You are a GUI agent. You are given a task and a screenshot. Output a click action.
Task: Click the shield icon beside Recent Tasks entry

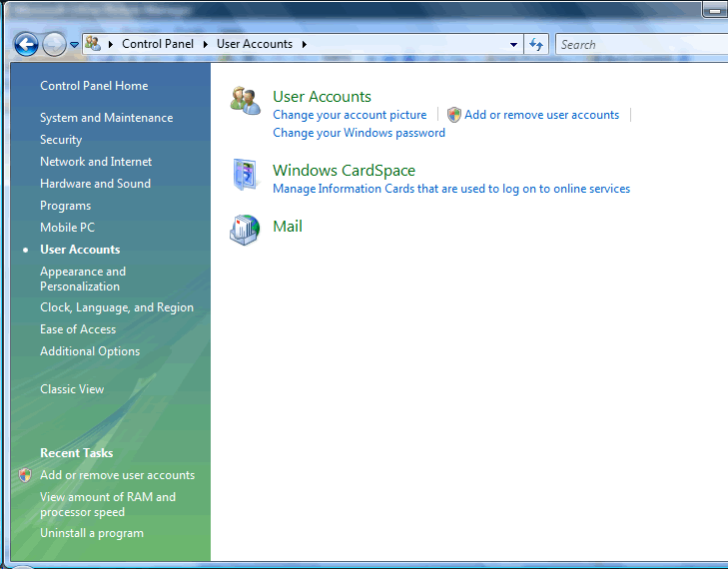click(25, 475)
